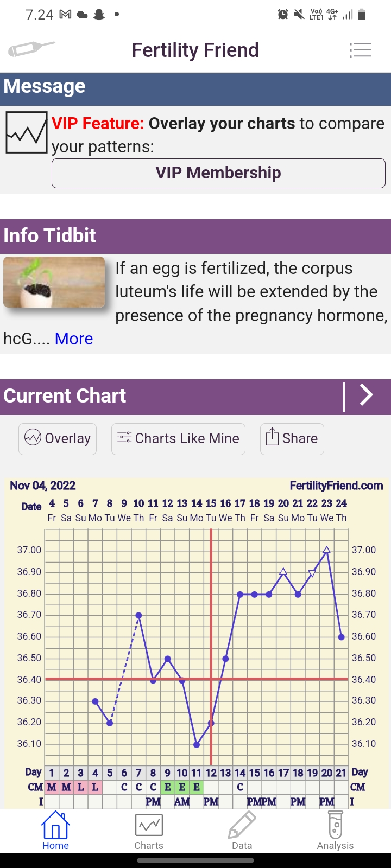
Task: Select the cycle day 14 temperature point
Action: [240, 594]
